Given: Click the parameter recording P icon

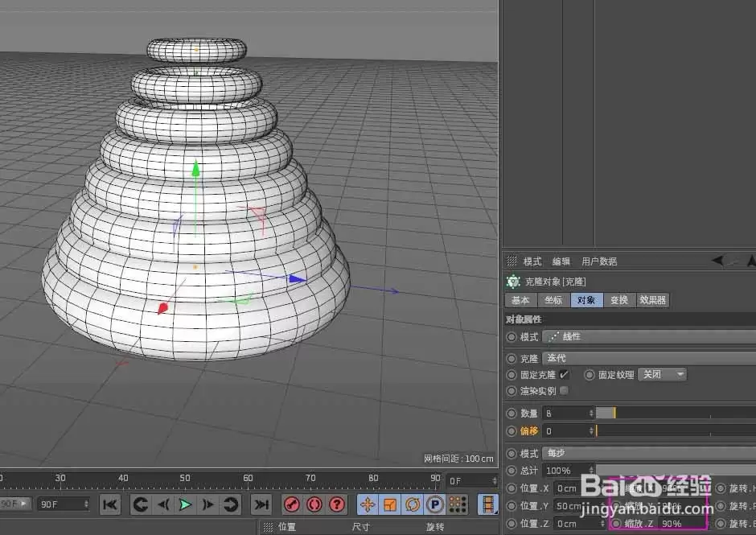Looking at the screenshot, I should tap(435, 504).
